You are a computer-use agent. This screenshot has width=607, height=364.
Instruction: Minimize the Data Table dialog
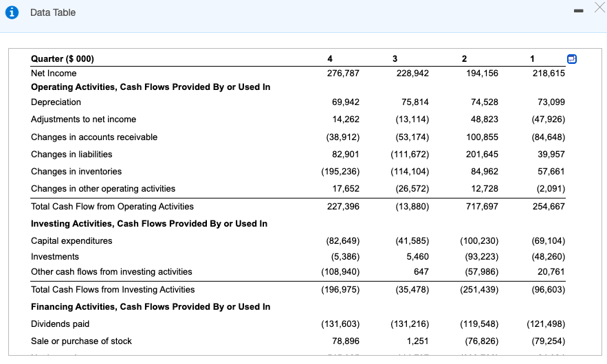(x=579, y=11)
